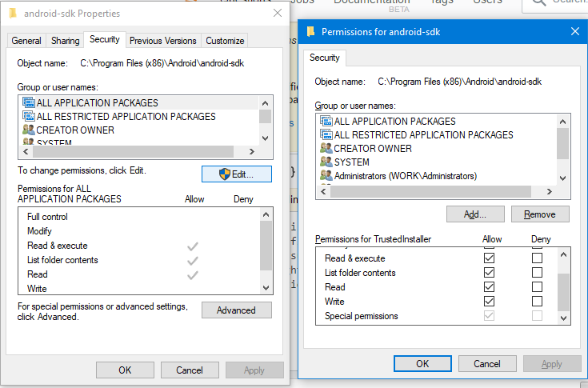Click ALL APPLICATION PACKAGES icon in Permissions dialog
The image size is (588, 388).
click(x=326, y=121)
